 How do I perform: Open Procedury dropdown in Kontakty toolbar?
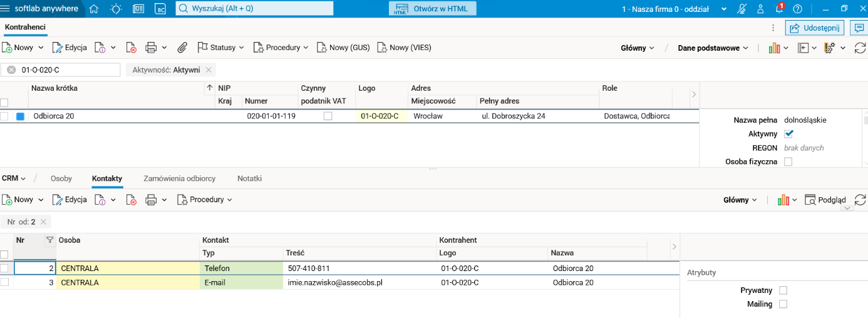204,200
